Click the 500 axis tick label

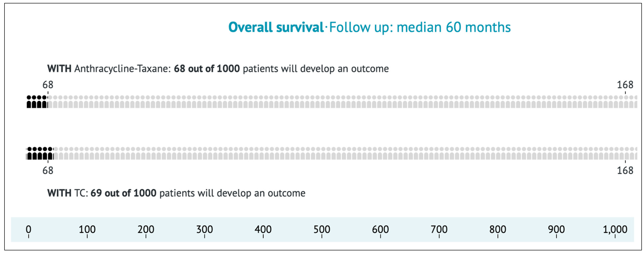click(x=322, y=229)
